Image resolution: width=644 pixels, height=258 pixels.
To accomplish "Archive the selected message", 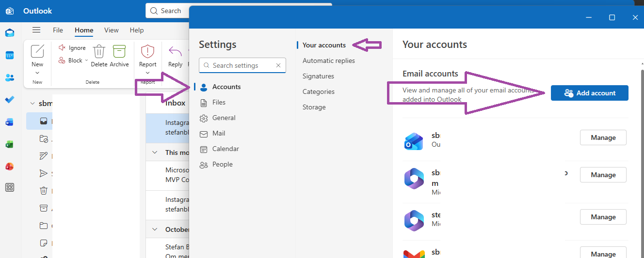I will 119,56.
